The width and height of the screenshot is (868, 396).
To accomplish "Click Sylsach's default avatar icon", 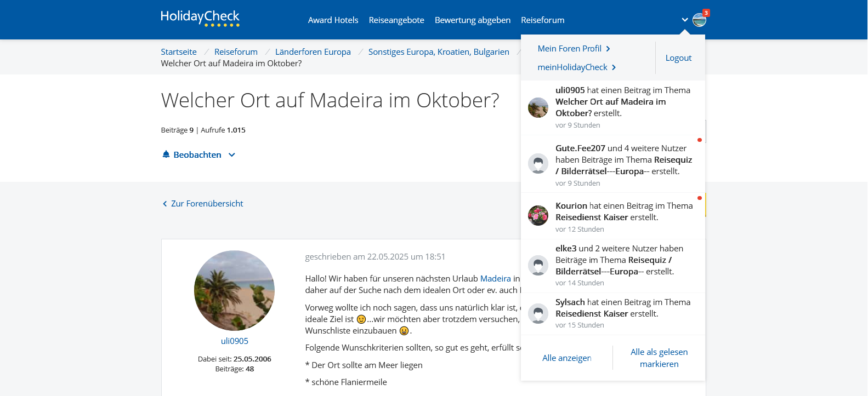I will coord(538,313).
